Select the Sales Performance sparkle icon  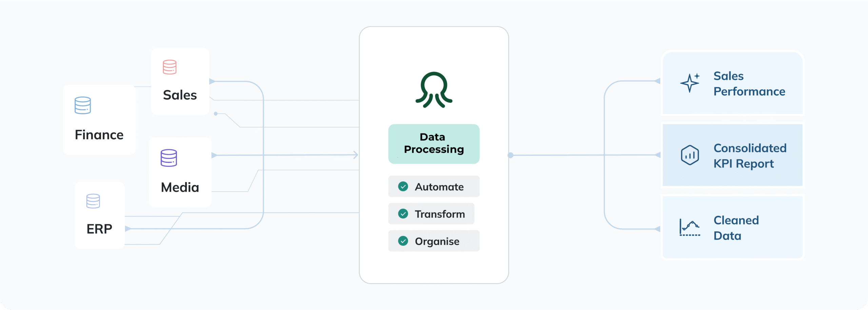pyautogui.click(x=690, y=83)
